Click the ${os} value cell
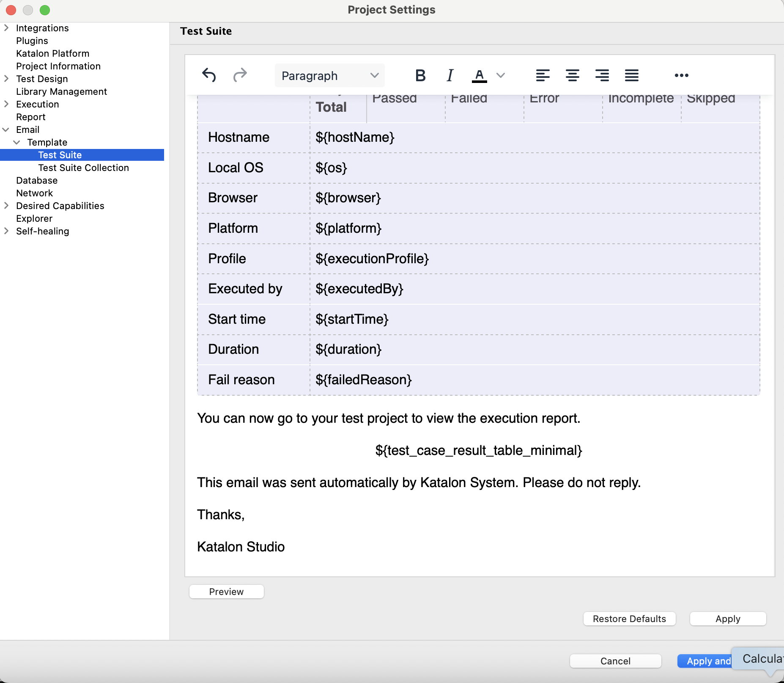Screen dimensions: 784x683 535,168
